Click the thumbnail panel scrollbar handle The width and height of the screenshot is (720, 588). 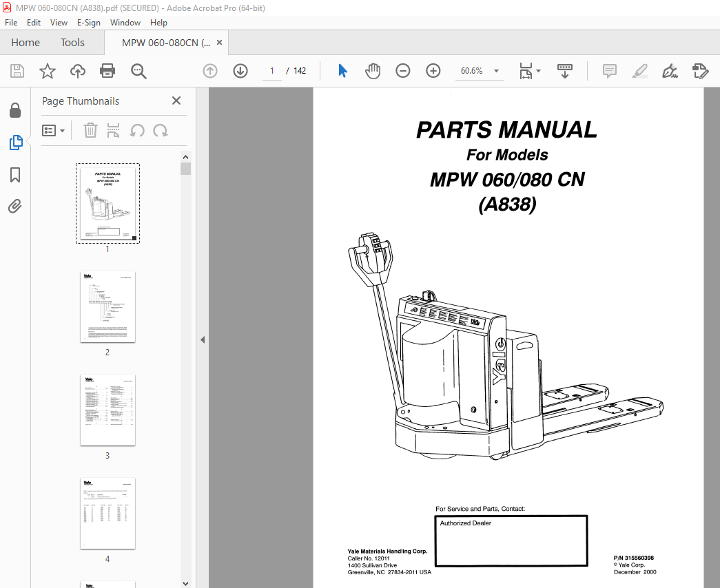click(185, 169)
